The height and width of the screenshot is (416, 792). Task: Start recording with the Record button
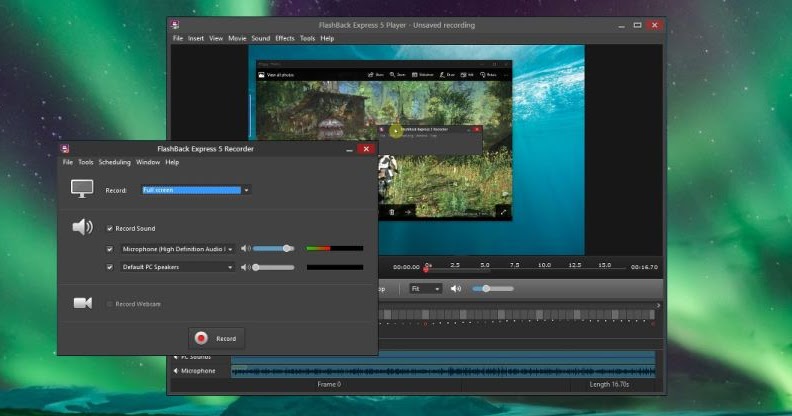pyautogui.click(x=217, y=338)
